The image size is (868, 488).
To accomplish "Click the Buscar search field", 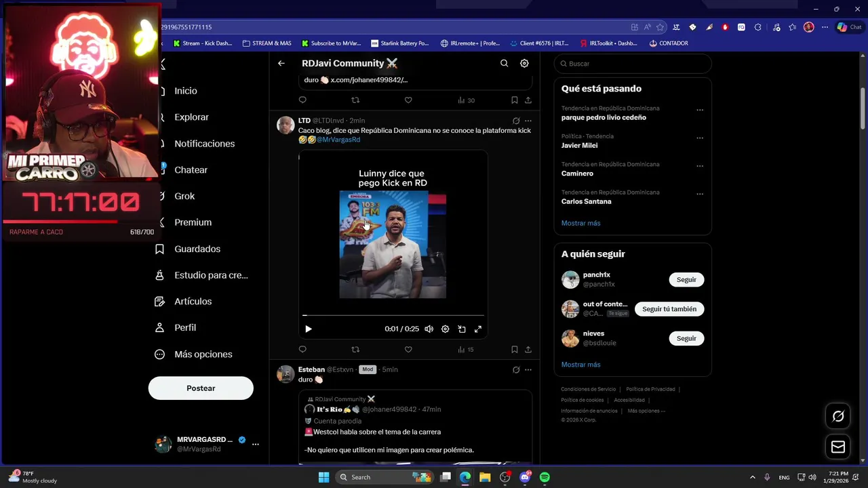I will (633, 64).
